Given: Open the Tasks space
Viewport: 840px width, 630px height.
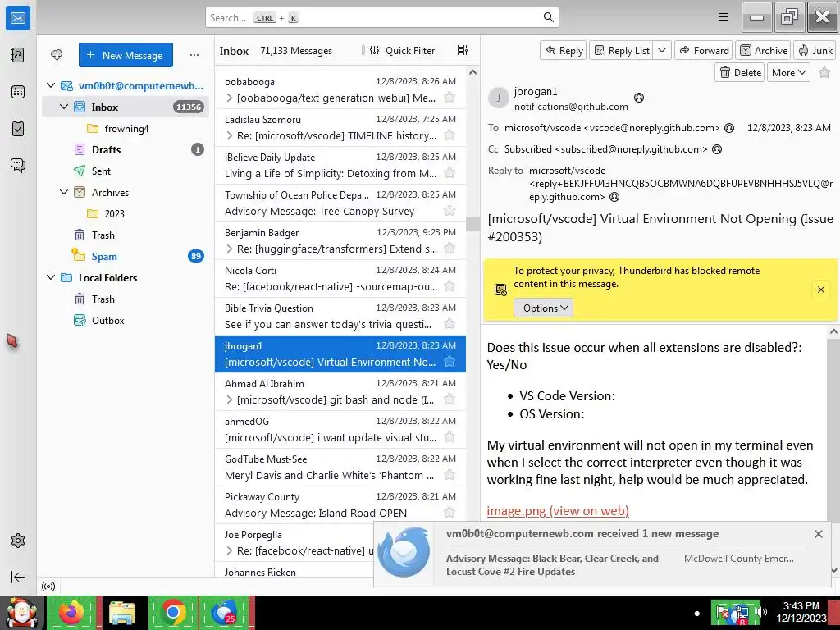Looking at the screenshot, I should [18, 129].
